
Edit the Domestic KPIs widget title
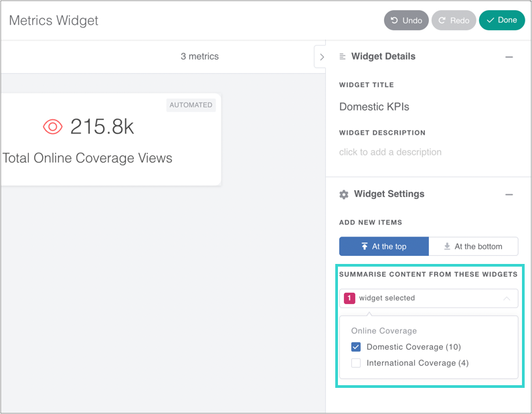(374, 107)
